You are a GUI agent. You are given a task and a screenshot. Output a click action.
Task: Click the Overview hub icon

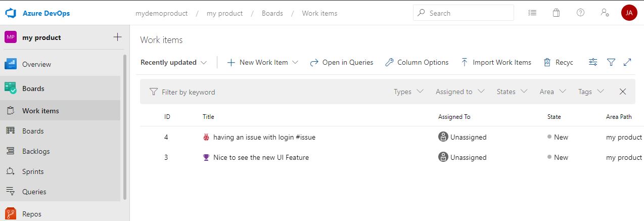11,64
